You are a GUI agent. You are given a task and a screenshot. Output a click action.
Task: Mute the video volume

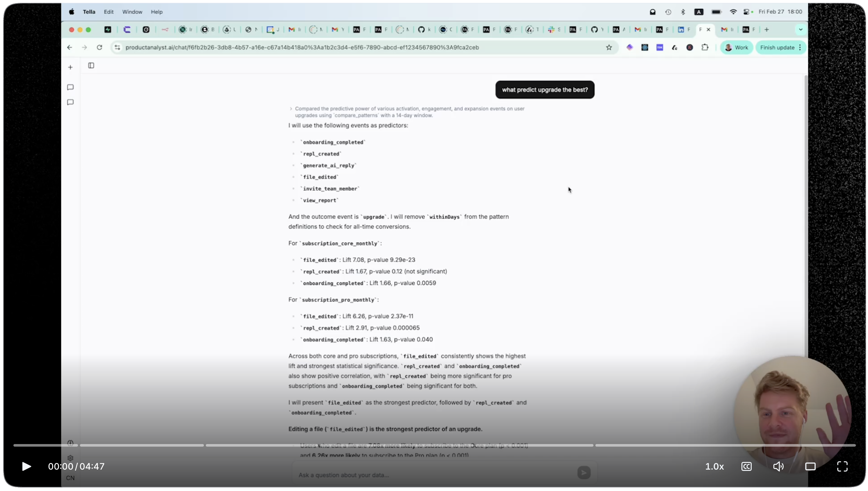click(x=779, y=466)
